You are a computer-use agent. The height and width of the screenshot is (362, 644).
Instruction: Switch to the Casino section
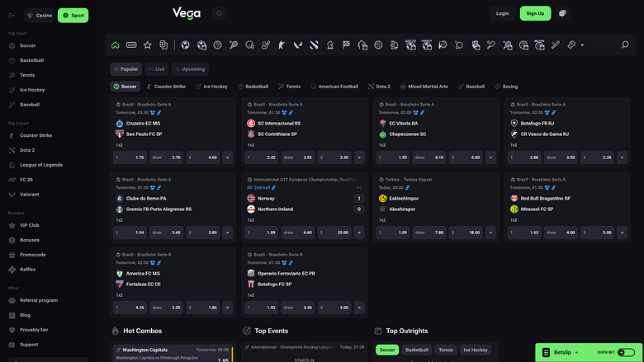pyautogui.click(x=40, y=16)
